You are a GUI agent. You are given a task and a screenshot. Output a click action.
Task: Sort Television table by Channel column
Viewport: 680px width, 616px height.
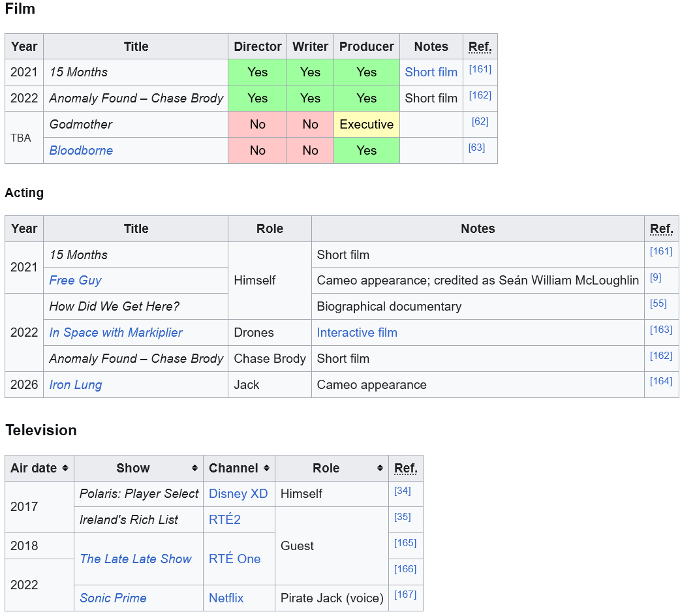click(239, 468)
